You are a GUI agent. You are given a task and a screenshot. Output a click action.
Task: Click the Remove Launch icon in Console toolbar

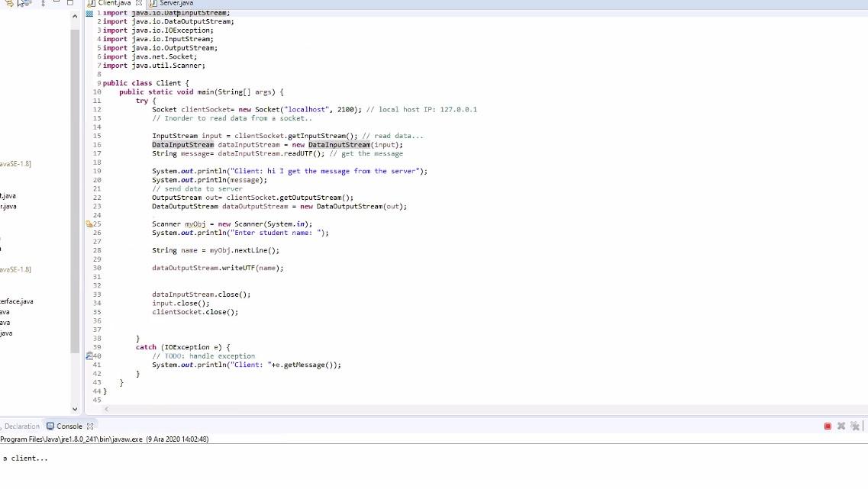click(x=841, y=426)
